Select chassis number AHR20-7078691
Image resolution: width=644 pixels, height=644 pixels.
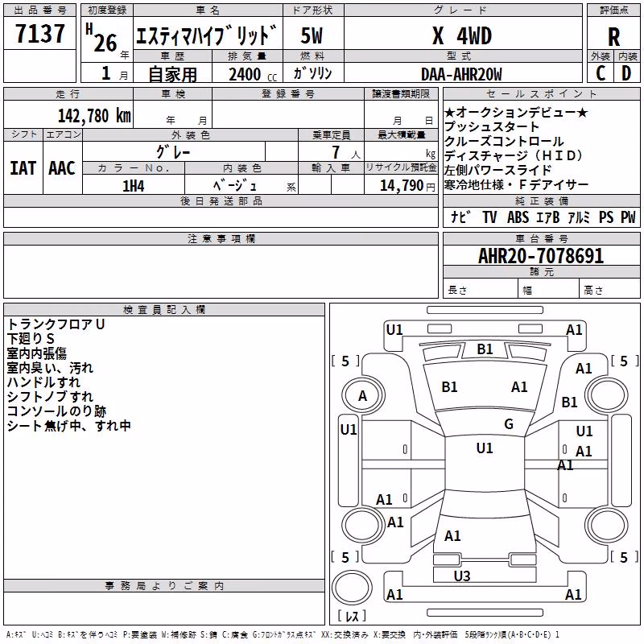(x=541, y=256)
